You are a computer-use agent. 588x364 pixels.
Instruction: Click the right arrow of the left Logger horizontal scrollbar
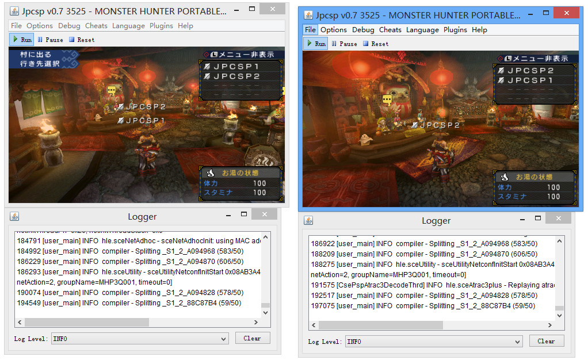(x=256, y=322)
